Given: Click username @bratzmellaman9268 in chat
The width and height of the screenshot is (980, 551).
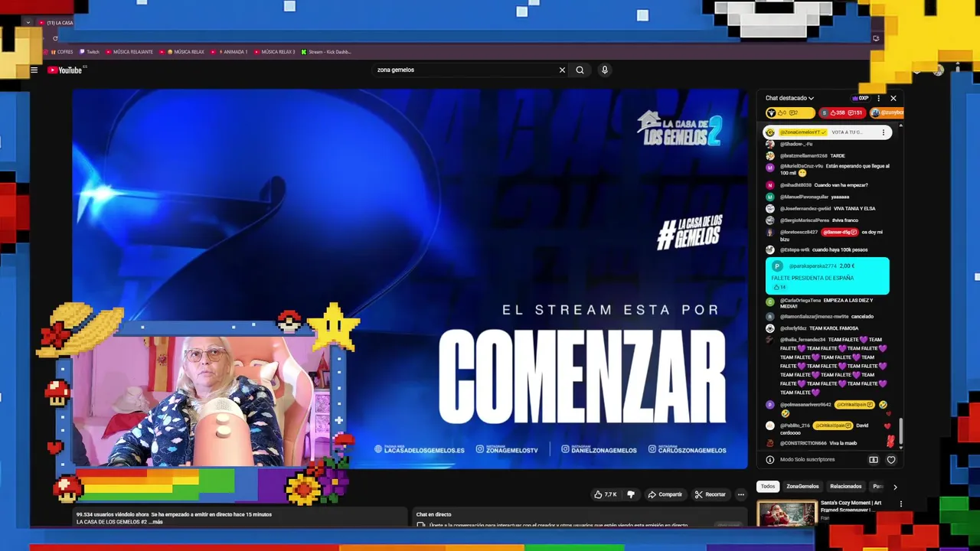Looking at the screenshot, I should [803, 155].
